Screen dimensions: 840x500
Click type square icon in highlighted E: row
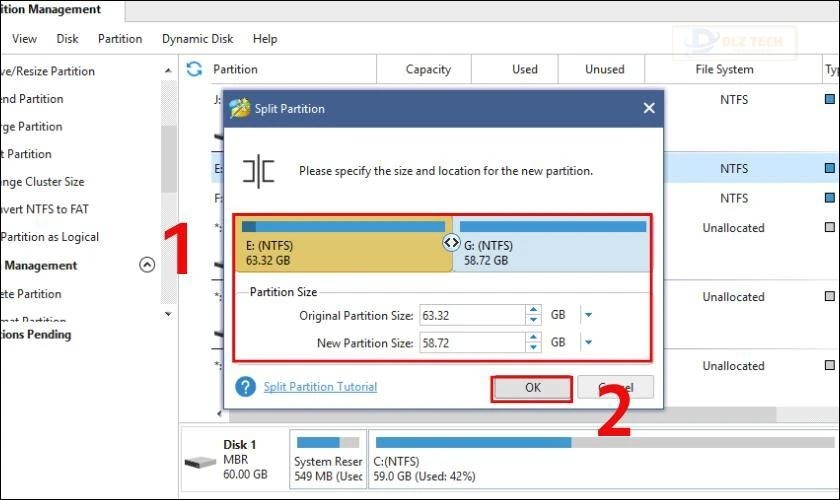pos(829,168)
